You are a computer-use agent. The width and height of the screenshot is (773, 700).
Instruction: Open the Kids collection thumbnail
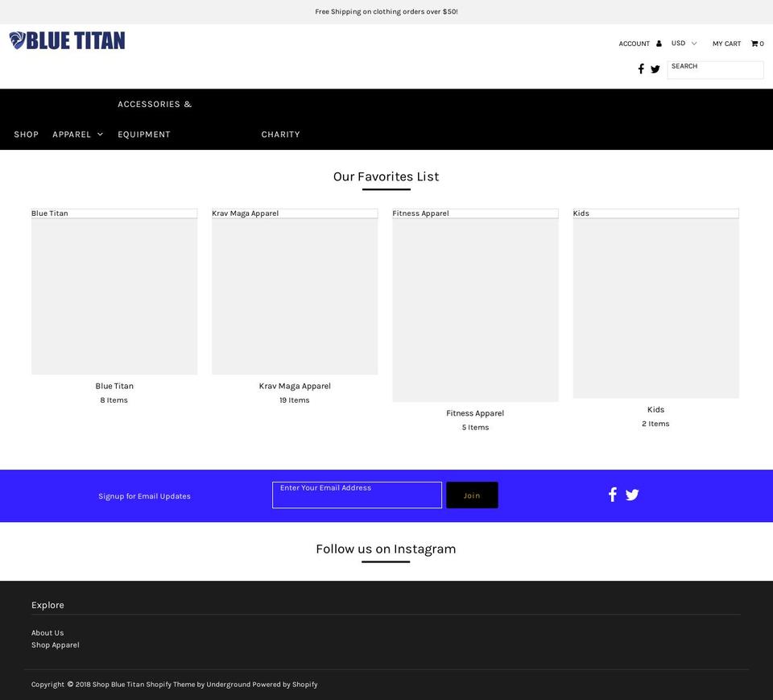pos(655,304)
